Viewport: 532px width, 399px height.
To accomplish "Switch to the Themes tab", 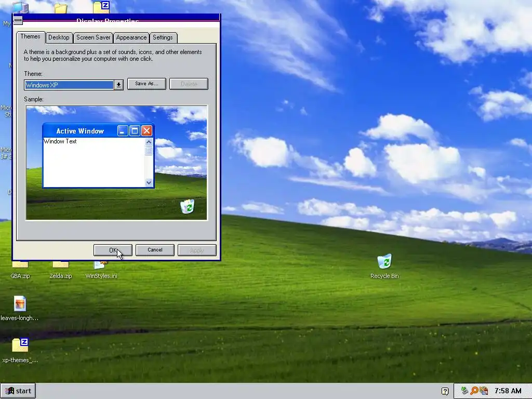I will click(x=30, y=37).
